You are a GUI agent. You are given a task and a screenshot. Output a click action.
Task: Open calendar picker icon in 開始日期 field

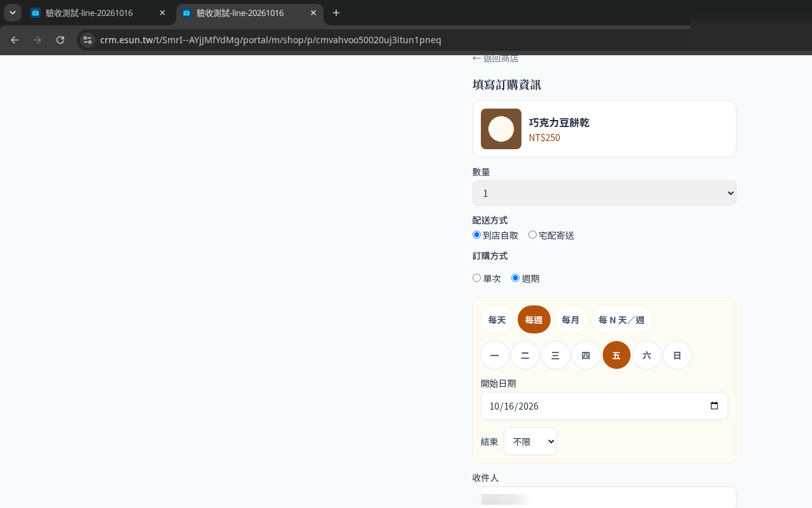click(714, 406)
